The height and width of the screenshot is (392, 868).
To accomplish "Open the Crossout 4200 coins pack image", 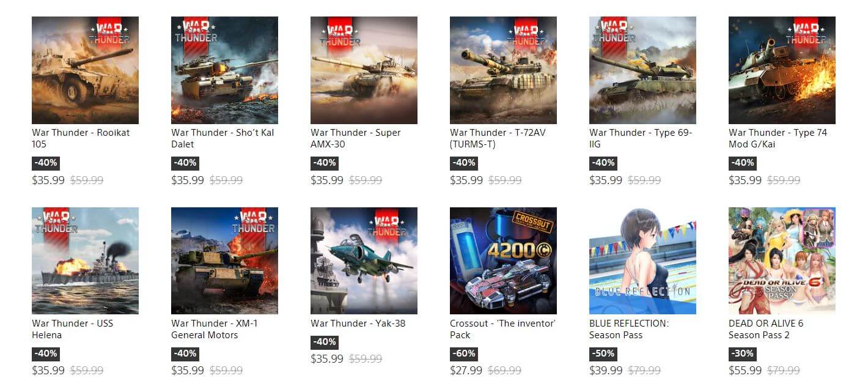I will 503,261.
